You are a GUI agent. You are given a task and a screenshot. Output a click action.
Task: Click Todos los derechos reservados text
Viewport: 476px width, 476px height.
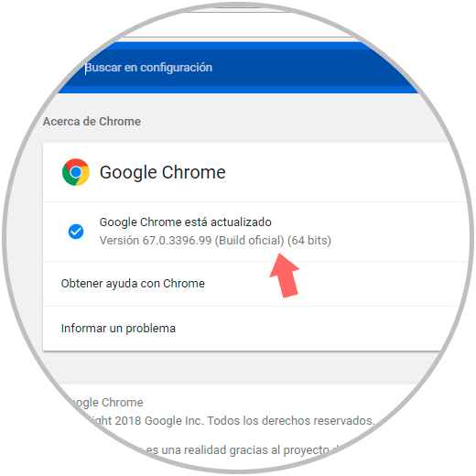pyautogui.click(x=291, y=421)
